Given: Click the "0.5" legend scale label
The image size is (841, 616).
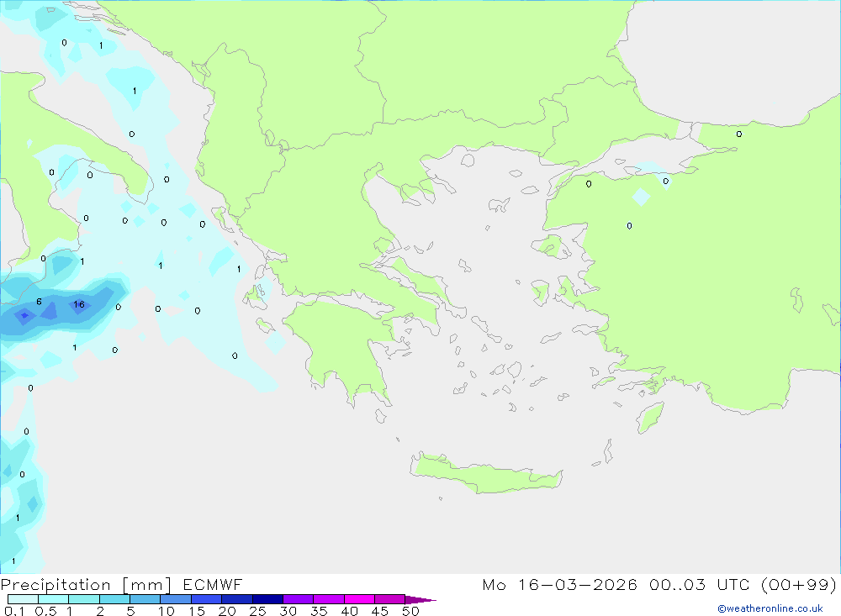Looking at the screenshot, I should point(45,611).
